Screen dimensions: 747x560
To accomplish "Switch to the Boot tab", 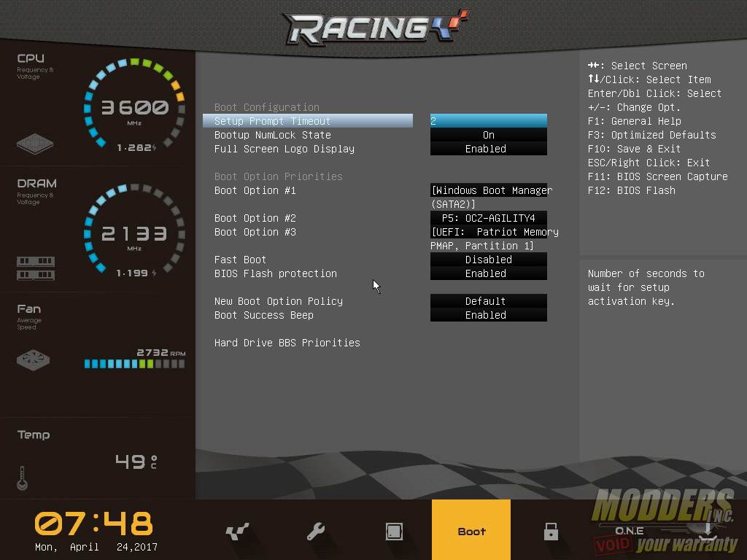I will coord(471,532).
